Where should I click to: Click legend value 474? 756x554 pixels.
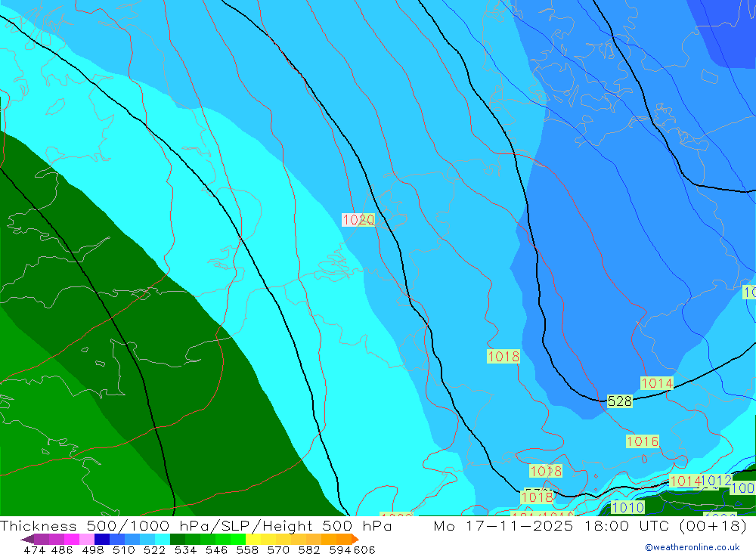point(34,550)
